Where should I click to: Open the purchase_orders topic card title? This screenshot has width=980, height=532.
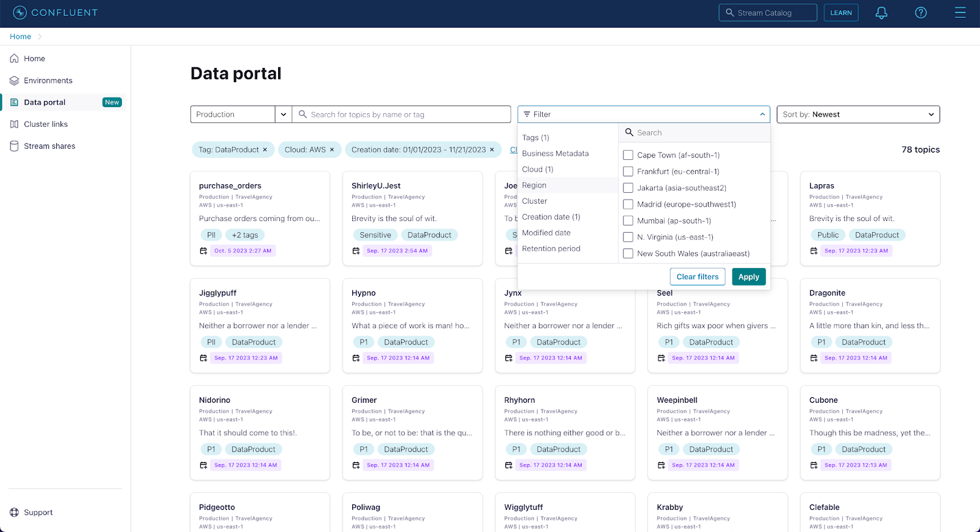[230, 186]
